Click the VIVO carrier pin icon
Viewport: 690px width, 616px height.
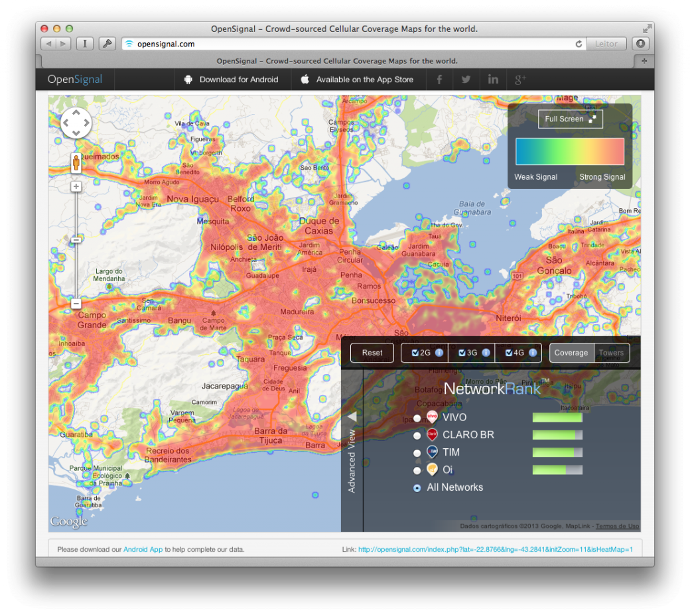pos(432,418)
